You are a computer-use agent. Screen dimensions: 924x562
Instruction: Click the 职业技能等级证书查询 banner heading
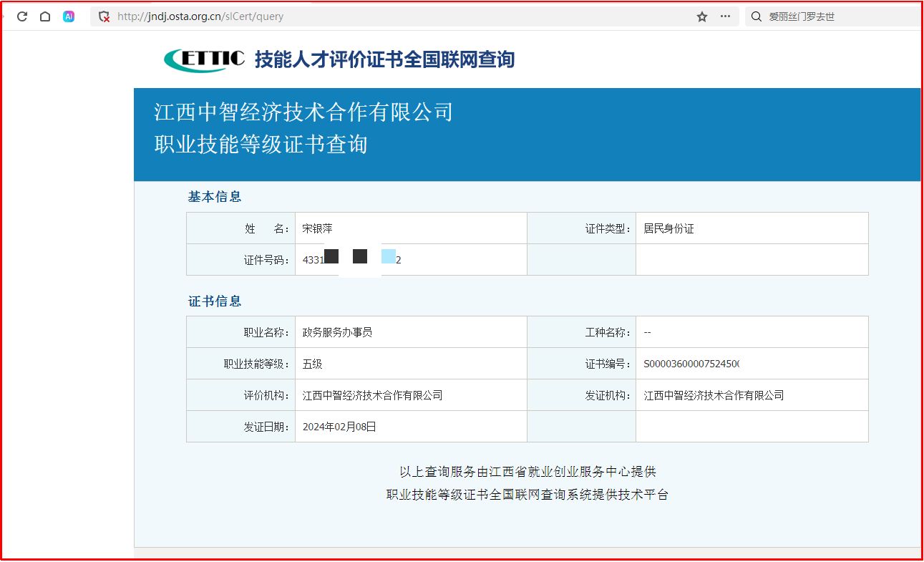click(261, 145)
